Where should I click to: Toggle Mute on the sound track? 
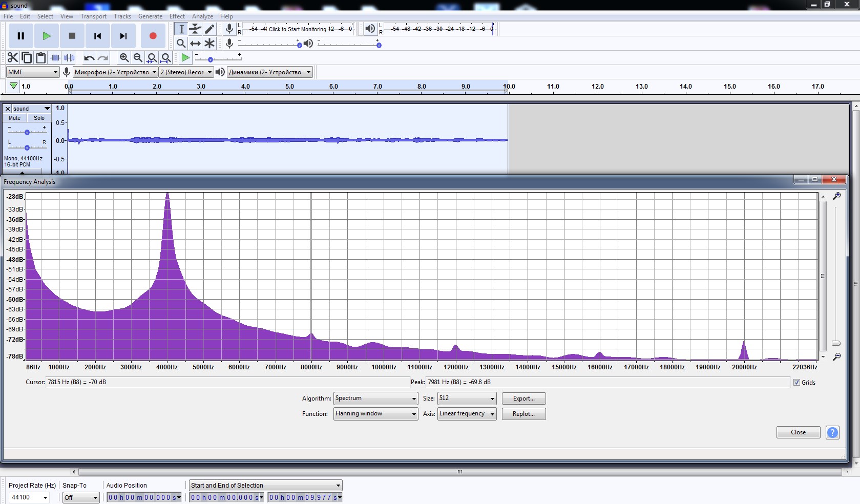pos(15,118)
